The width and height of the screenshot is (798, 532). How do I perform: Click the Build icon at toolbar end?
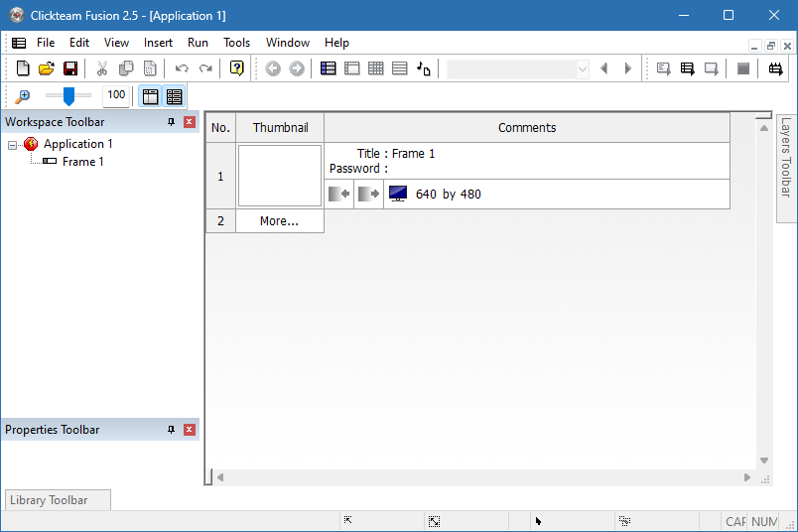(775, 68)
